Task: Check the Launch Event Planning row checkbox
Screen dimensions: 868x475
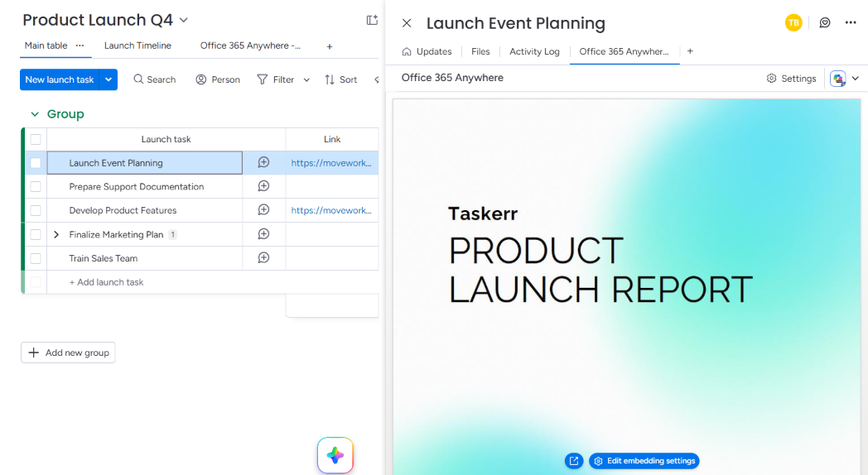Action: 36,163
